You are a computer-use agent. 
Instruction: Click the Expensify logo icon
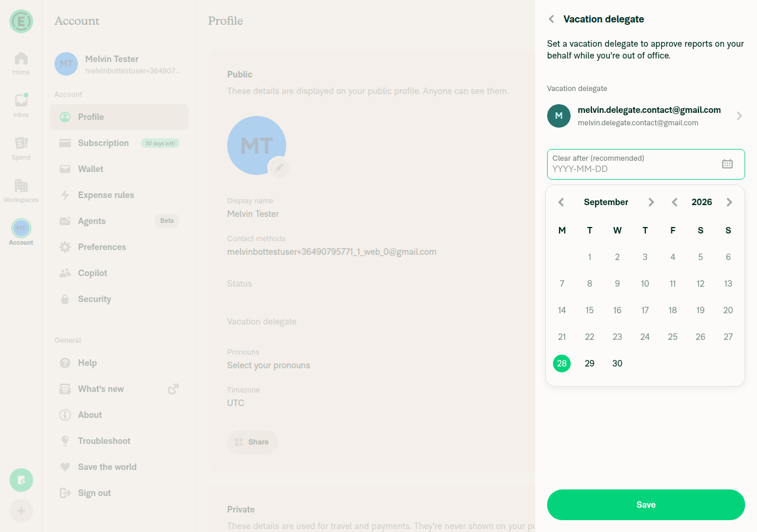pyautogui.click(x=21, y=21)
